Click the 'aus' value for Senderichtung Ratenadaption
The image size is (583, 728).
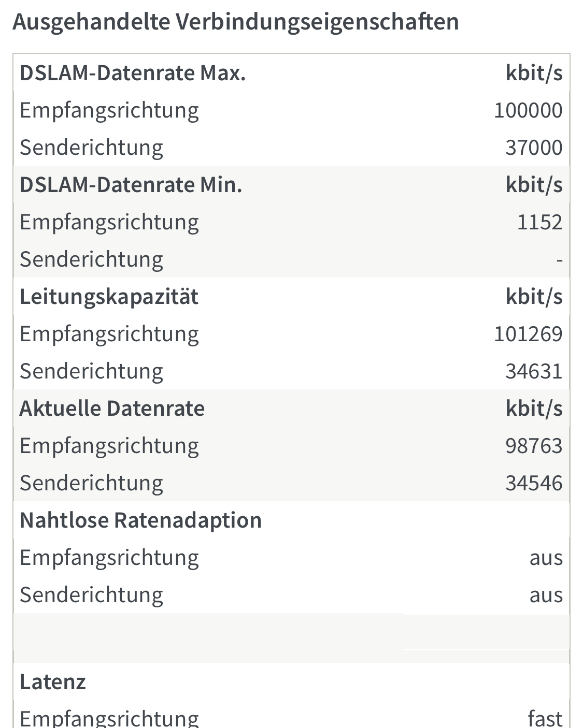coord(546,595)
